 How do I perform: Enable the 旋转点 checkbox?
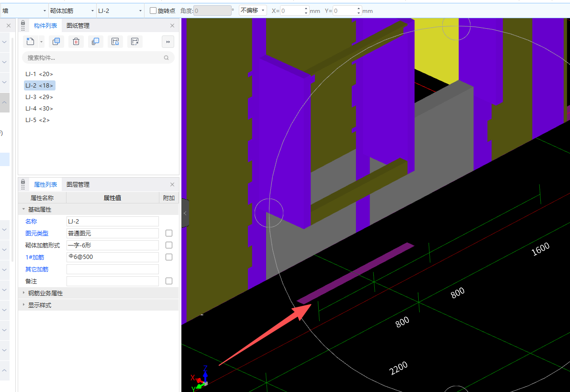click(153, 11)
